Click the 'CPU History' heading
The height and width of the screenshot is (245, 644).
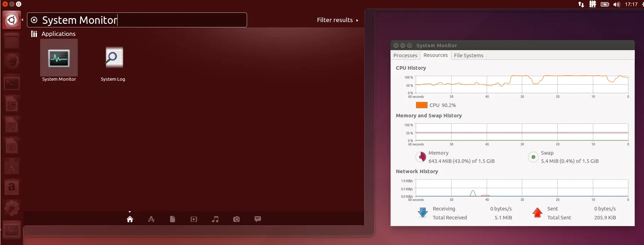(411, 68)
